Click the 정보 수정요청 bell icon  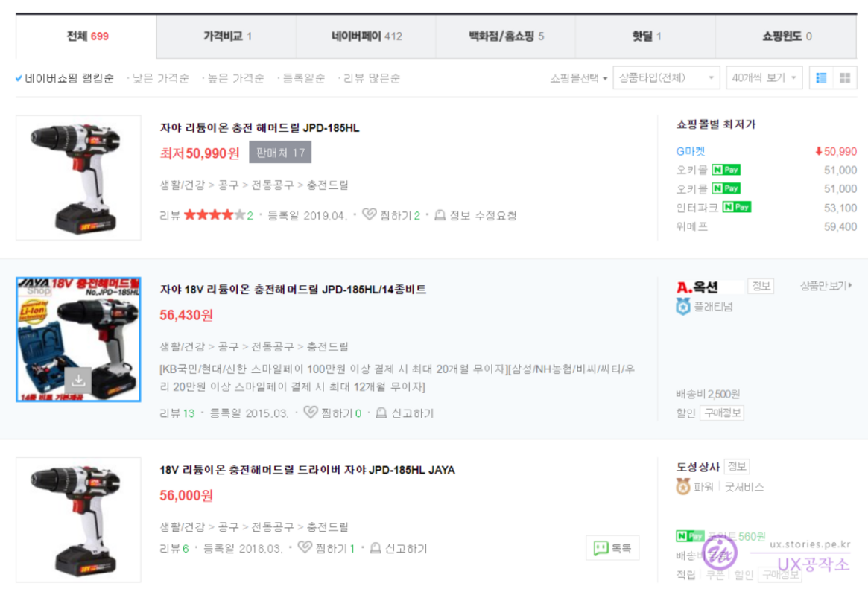pos(440,215)
